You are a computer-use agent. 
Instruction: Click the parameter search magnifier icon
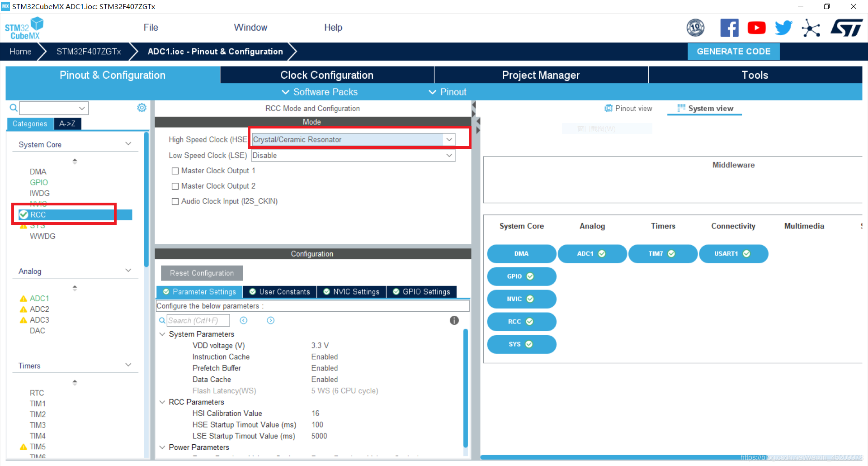(162, 320)
